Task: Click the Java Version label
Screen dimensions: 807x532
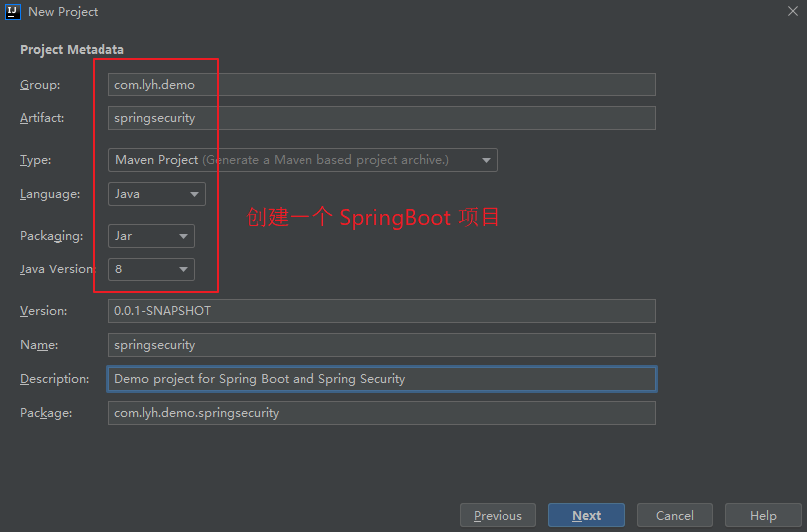Action: pyautogui.click(x=58, y=269)
